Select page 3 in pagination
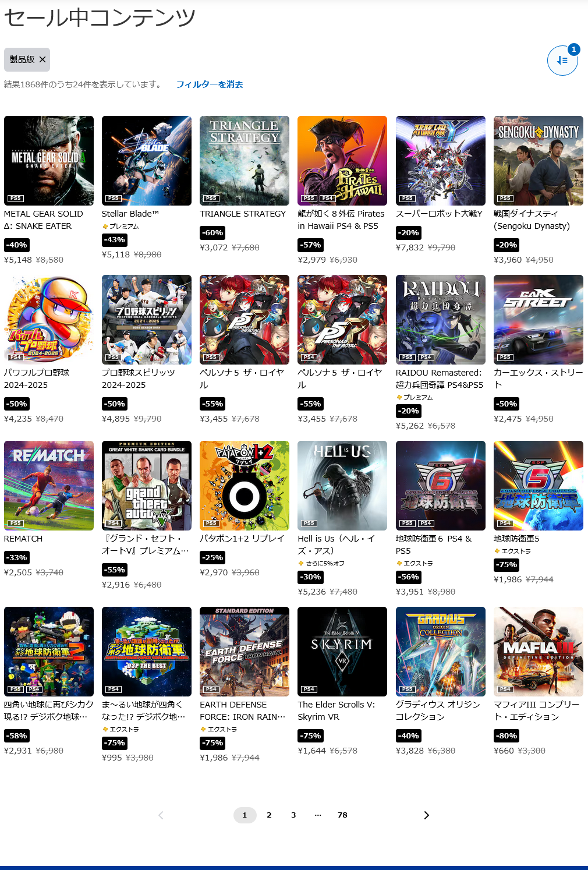The height and width of the screenshot is (870, 588). click(x=293, y=815)
